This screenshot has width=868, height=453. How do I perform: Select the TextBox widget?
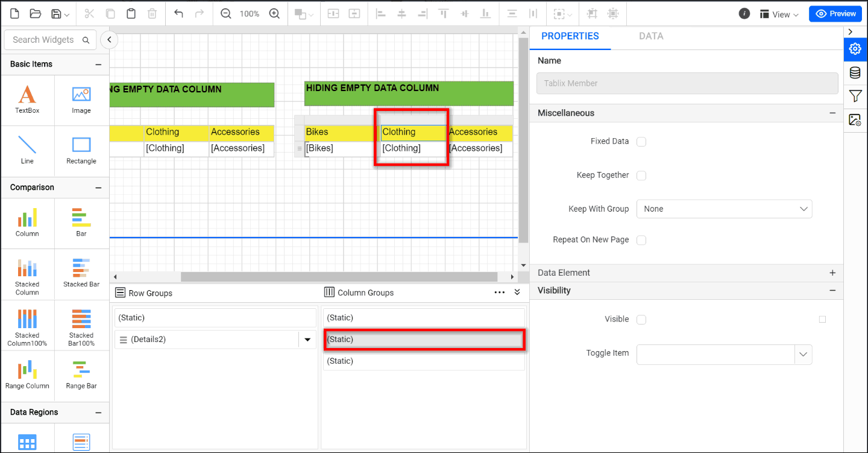[27, 100]
